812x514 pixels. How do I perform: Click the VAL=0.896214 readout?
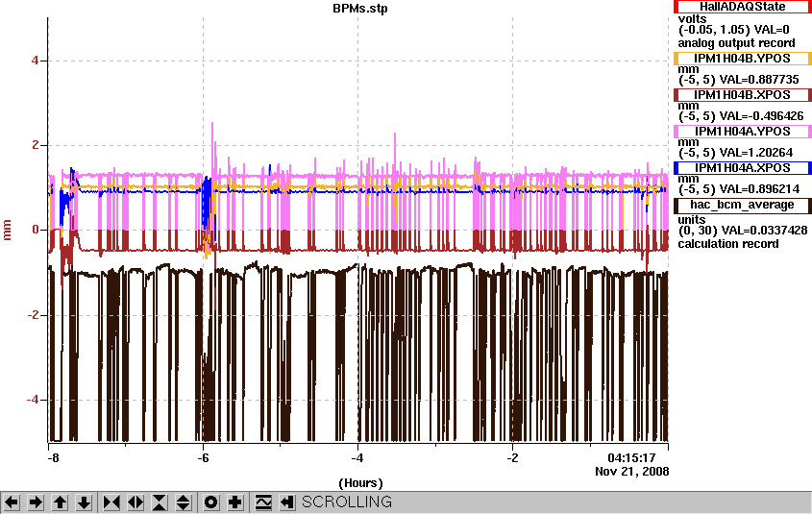tap(759, 189)
